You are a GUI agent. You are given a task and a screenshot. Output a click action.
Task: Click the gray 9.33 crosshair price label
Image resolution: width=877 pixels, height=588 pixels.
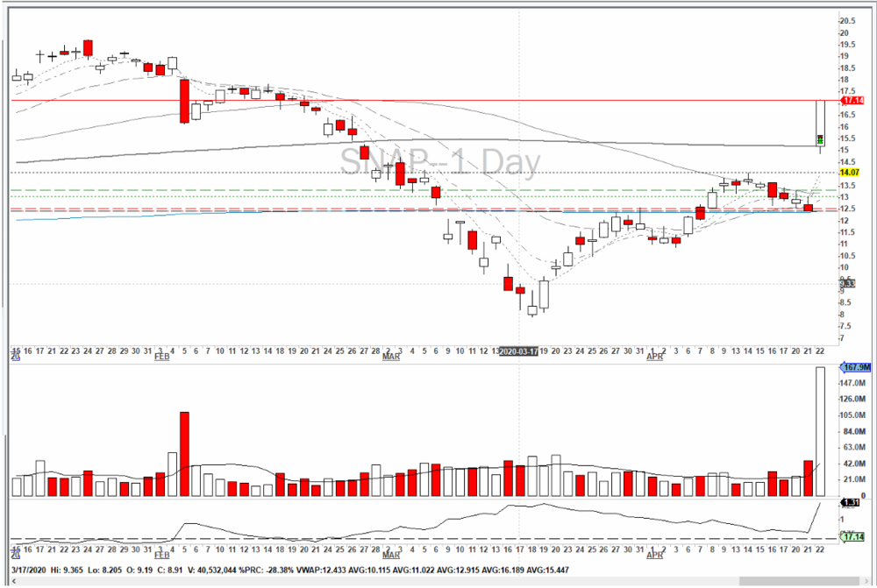click(x=846, y=284)
